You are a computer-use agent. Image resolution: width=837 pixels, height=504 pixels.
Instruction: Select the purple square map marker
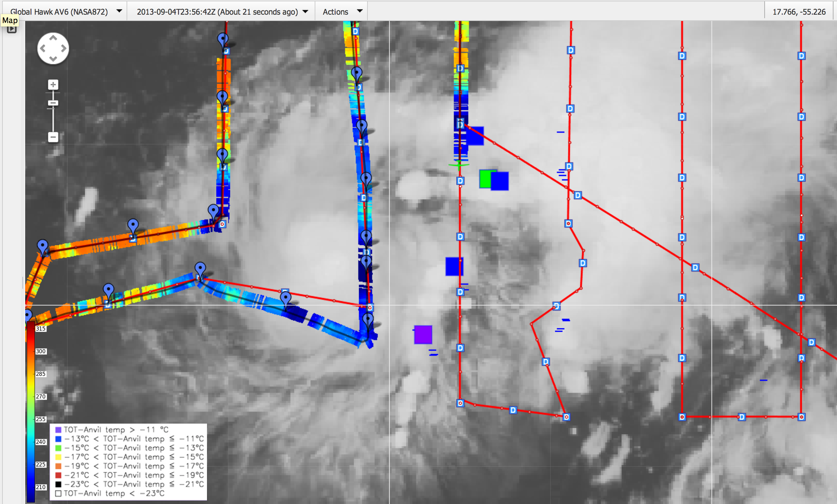point(423,334)
